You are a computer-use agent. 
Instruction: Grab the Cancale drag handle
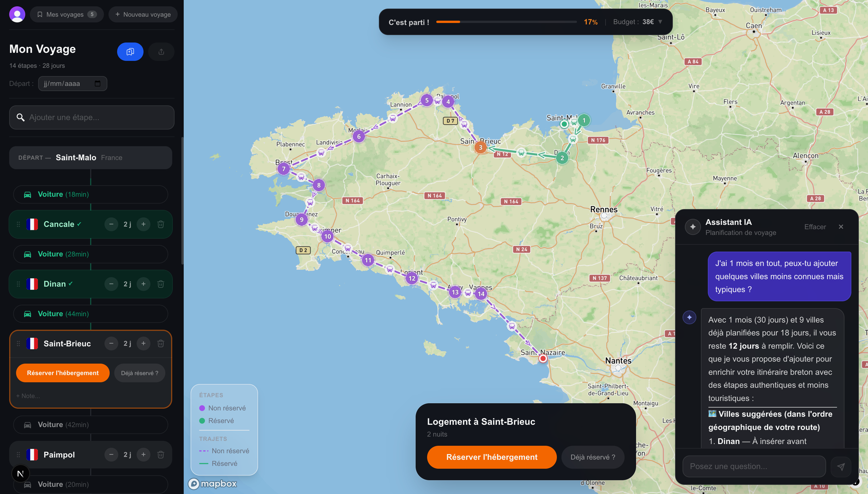18,224
